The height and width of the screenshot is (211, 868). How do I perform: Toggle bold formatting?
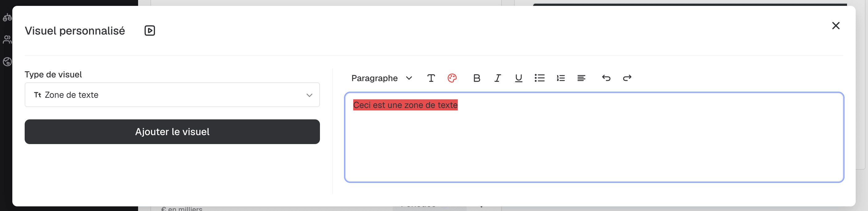(477, 78)
